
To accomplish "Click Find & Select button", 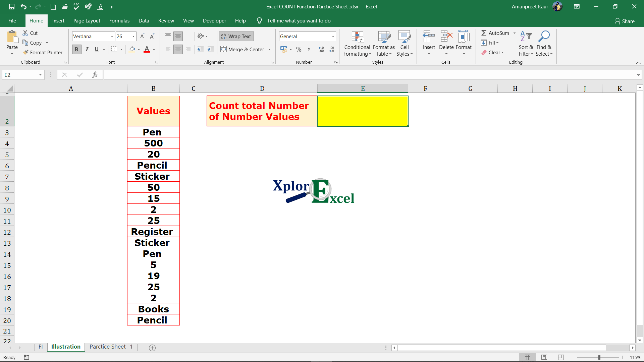I will [x=544, y=44].
